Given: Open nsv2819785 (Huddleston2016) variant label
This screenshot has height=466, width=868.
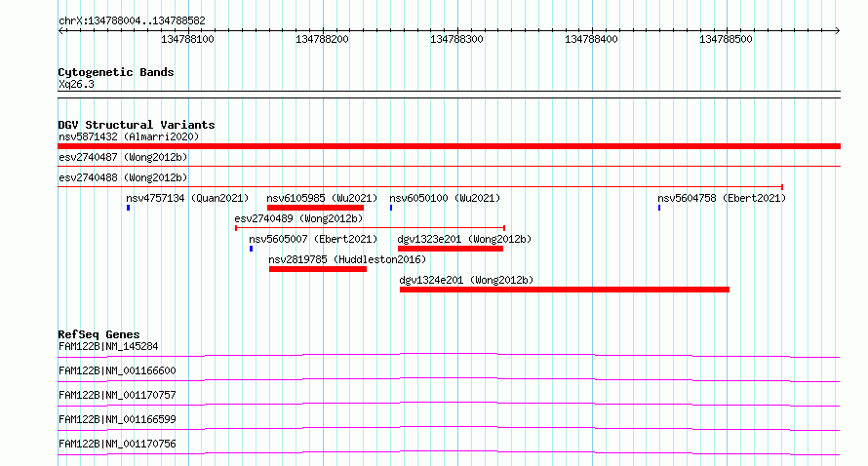Looking at the screenshot, I should click(x=347, y=259).
